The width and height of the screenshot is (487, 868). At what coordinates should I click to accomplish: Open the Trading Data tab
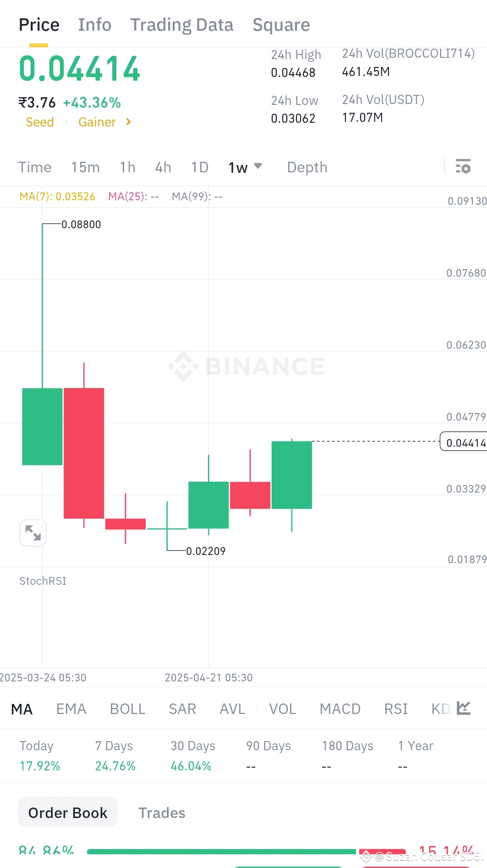click(182, 24)
